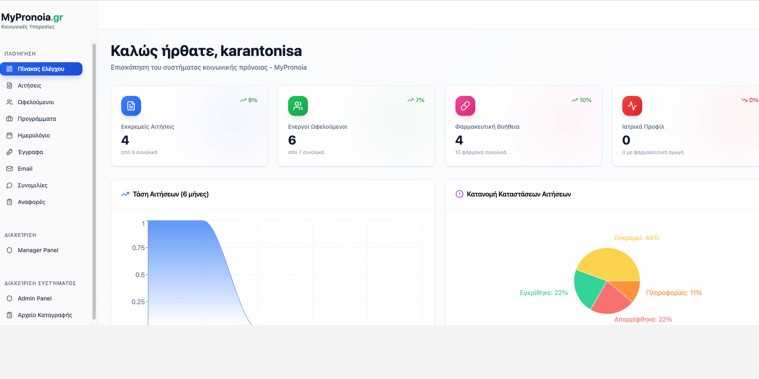Image resolution: width=759 pixels, height=379 pixels.
Task: Click the 'Εκκρεμεί: 44%' chart label
Action: 637,238
